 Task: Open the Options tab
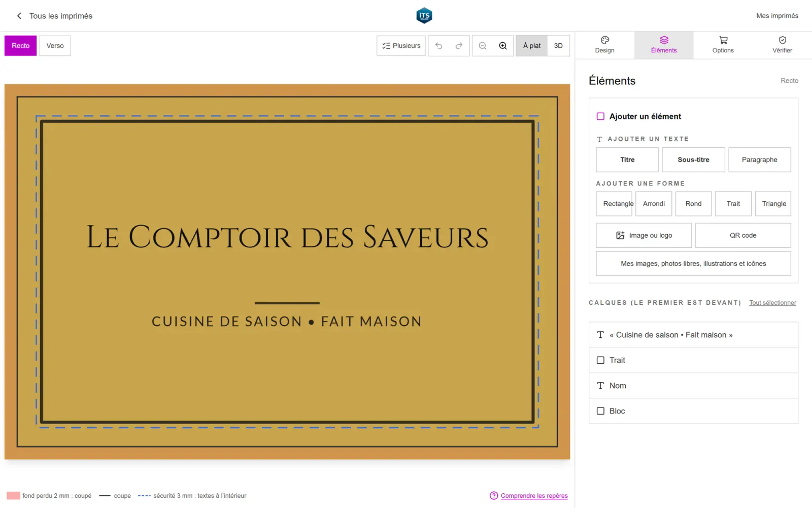click(723, 45)
